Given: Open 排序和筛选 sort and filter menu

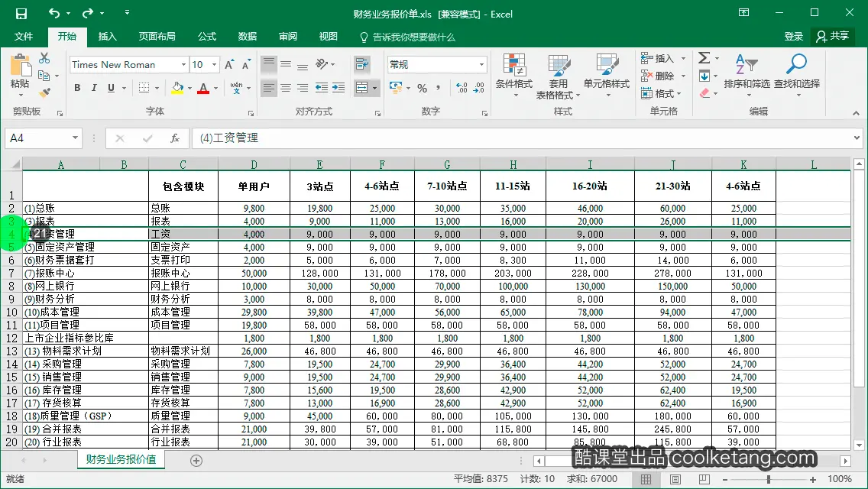Looking at the screenshot, I should (747, 76).
